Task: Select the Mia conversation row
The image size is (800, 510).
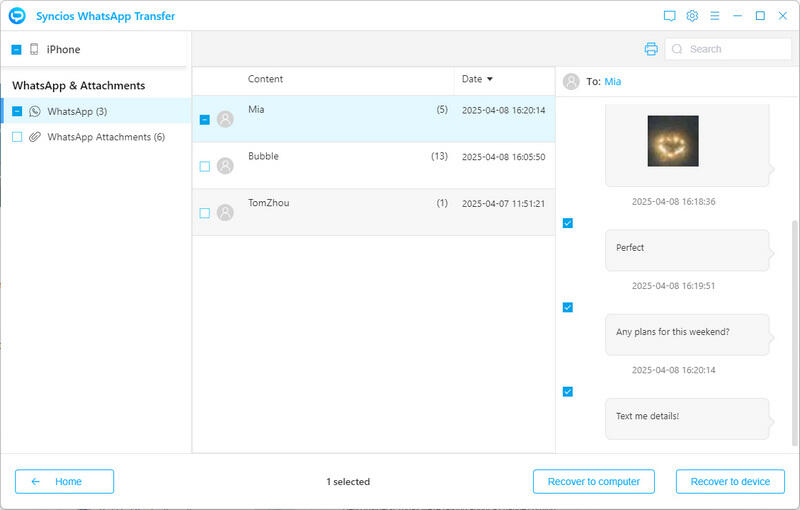Action: tap(373, 119)
